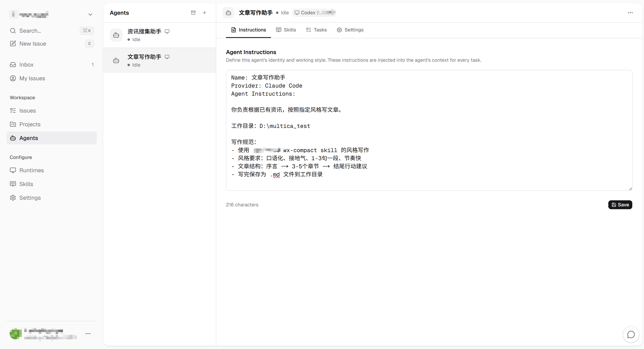The width and height of the screenshot is (644, 349).
Task: Click runtime monitor icon beside 资讯搜集助手
Action: [167, 31]
